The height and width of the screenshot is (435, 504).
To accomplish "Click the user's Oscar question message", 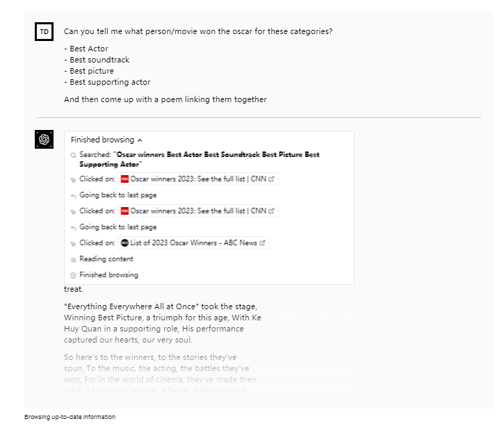I will click(x=197, y=31).
